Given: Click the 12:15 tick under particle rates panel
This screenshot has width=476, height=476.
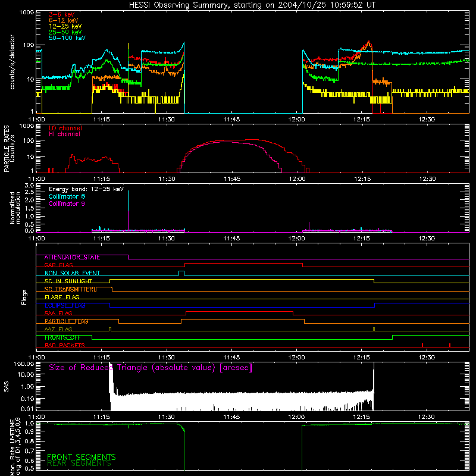Looking at the screenshot, I should (362, 179).
